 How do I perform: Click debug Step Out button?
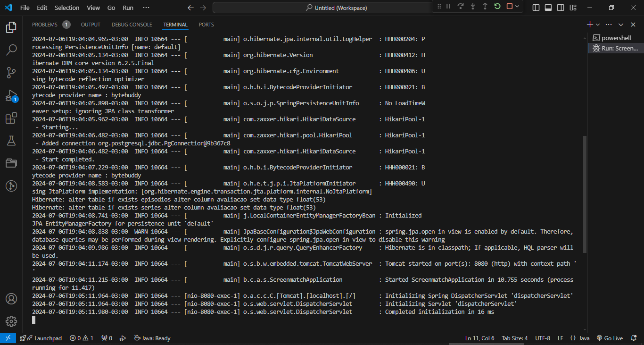pyautogui.click(x=485, y=6)
